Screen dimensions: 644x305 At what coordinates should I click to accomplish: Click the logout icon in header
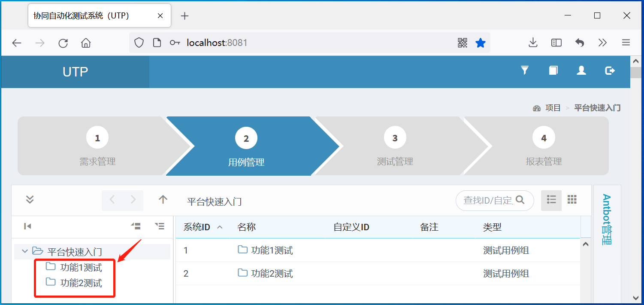coord(610,70)
